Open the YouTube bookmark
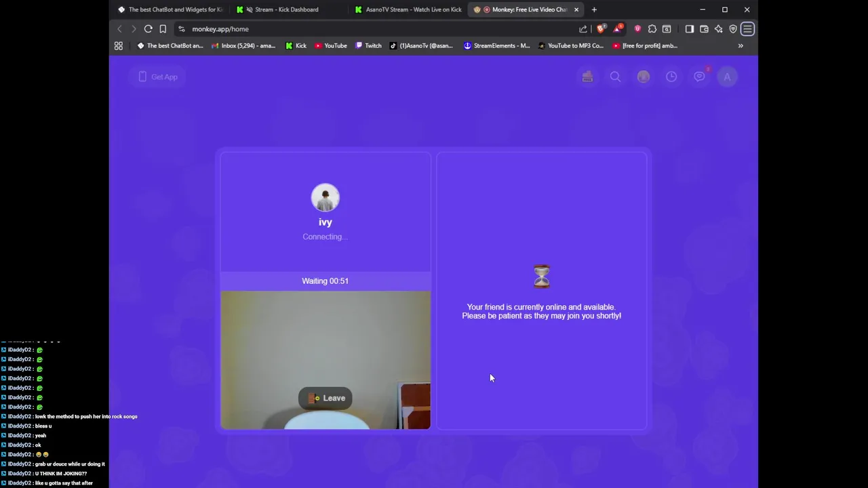 click(x=331, y=45)
